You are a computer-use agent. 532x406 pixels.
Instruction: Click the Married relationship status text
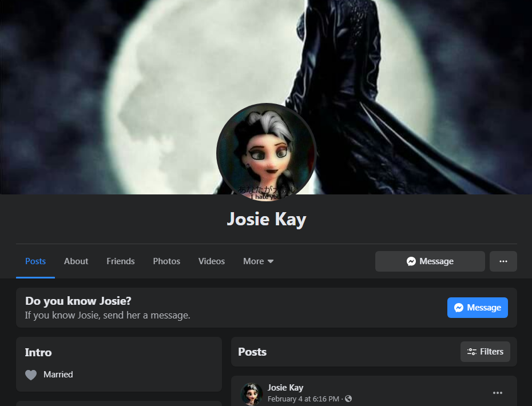58,375
